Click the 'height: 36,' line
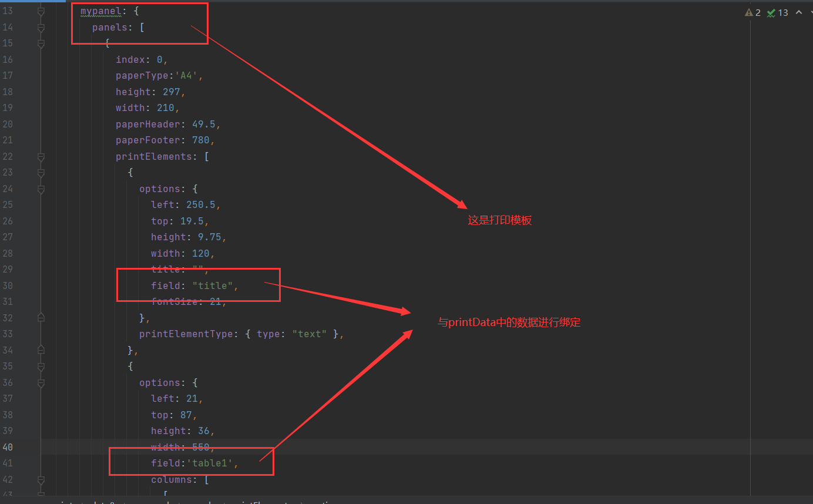Screen dimensions: 813x504 [x=183, y=431]
